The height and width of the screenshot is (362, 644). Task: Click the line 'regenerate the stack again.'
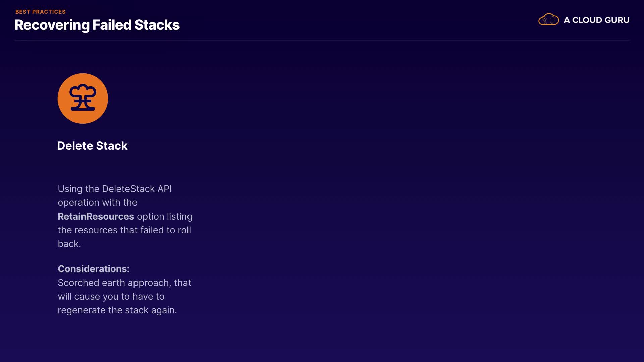point(117,310)
